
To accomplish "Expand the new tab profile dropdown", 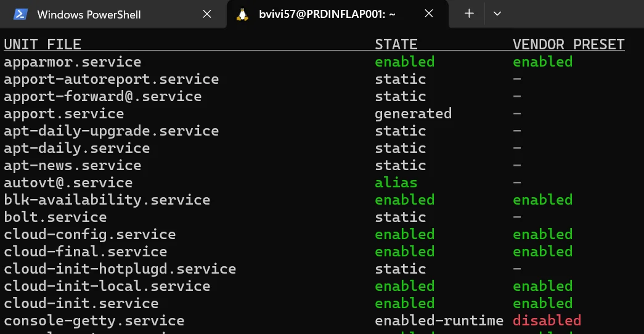I will pyautogui.click(x=497, y=14).
